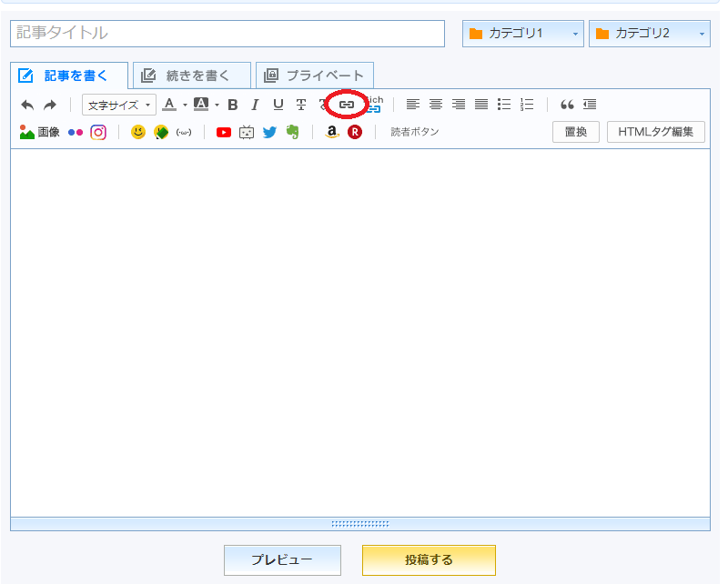Click the Twitter bird icon
The width and height of the screenshot is (728, 584).
tap(269, 132)
